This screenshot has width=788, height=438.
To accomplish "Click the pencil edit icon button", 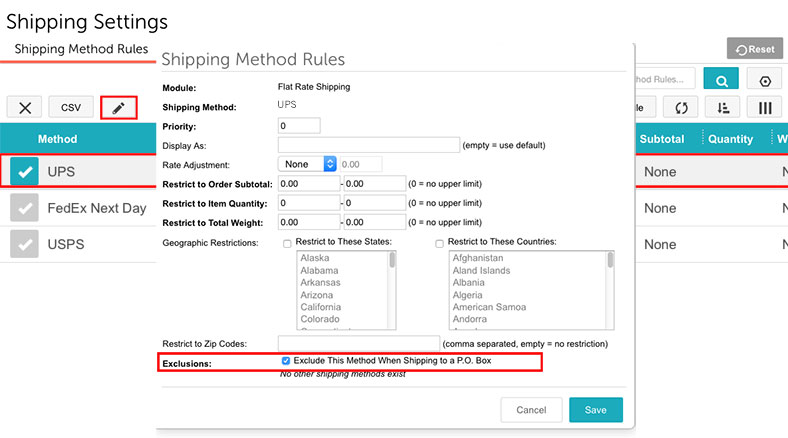I will (x=118, y=107).
